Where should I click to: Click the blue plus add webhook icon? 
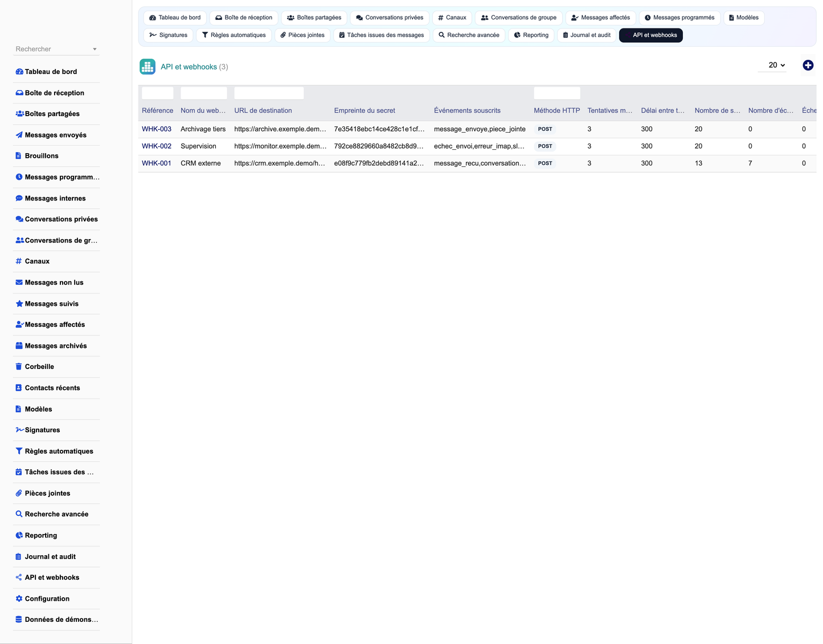tap(808, 65)
